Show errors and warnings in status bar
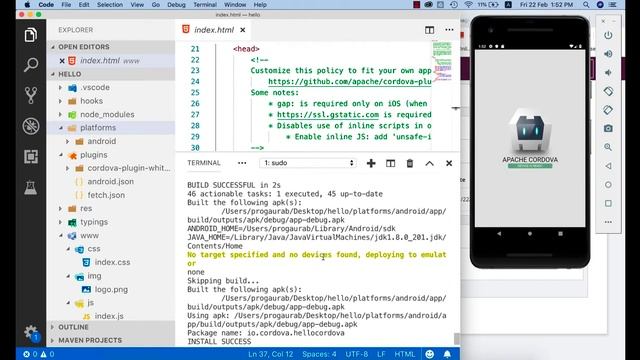Screen dimensions: 640x360 [38, 354]
